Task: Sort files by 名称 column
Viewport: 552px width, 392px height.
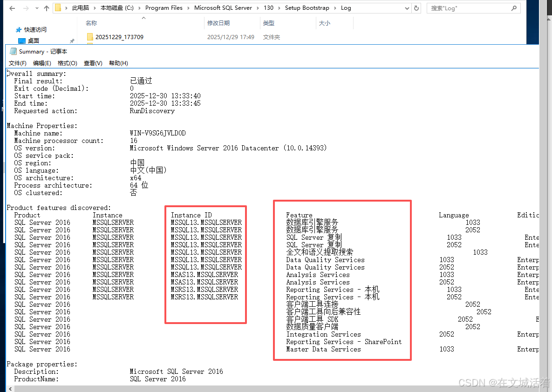Action: tap(91, 23)
